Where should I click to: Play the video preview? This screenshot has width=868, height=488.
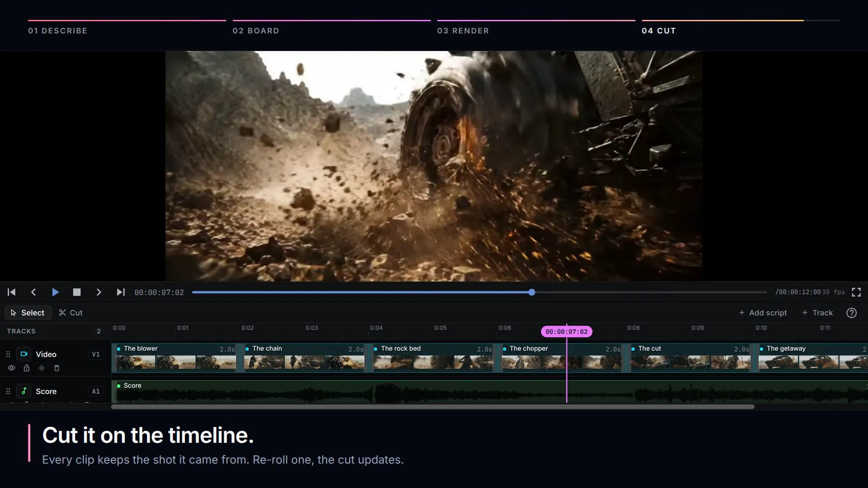pos(55,292)
